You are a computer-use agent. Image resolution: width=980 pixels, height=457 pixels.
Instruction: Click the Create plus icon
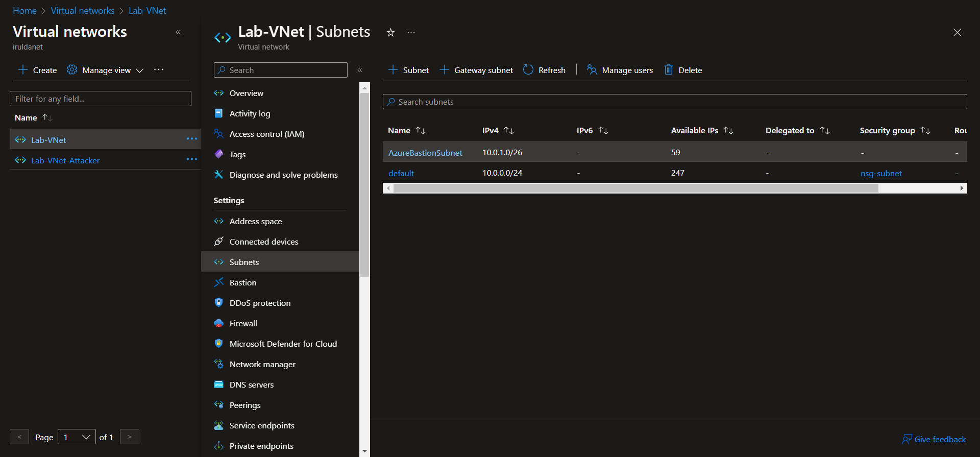click(x=22, y=70)
